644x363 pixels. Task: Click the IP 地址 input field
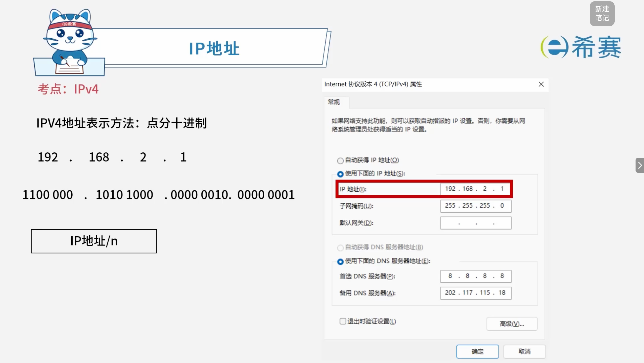[475, 189]
